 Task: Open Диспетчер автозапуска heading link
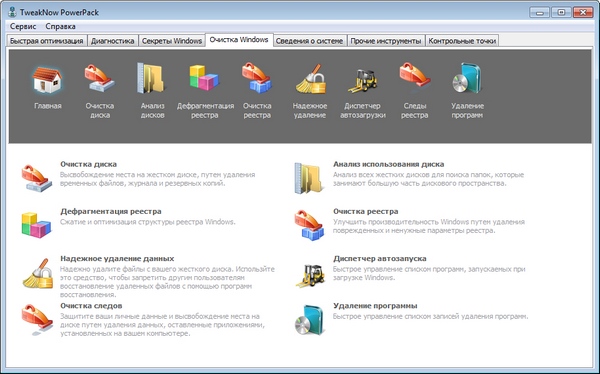[x=380, y=258]
